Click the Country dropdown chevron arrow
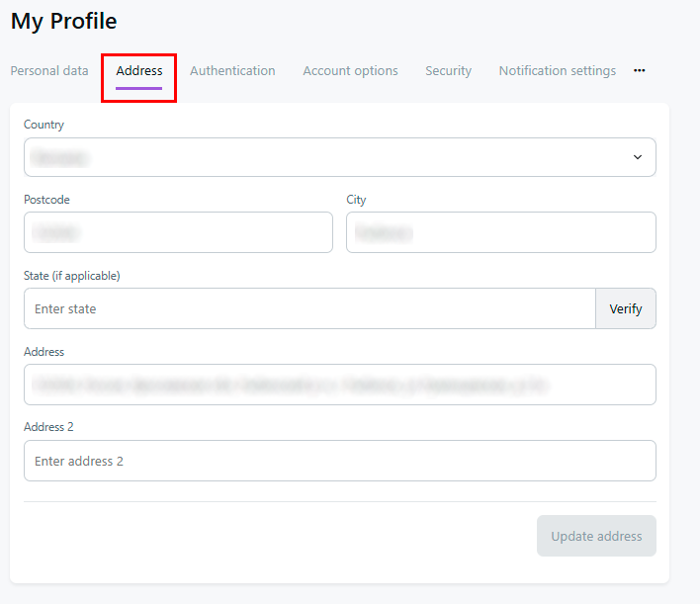 coord(638,157)
